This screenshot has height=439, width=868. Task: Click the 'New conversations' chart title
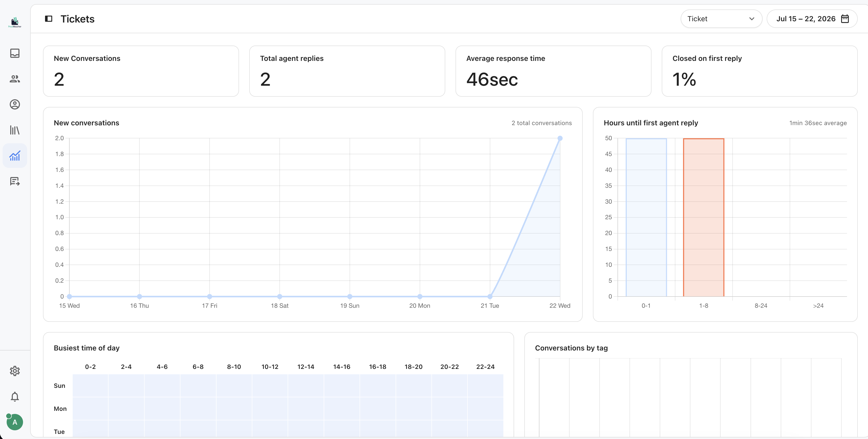point(86,123)
